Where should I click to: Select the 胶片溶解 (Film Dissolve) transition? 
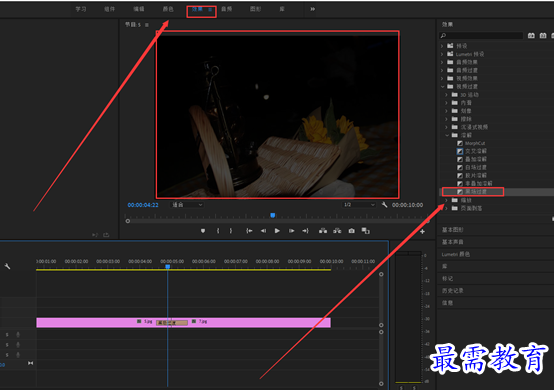click(476, 176)
